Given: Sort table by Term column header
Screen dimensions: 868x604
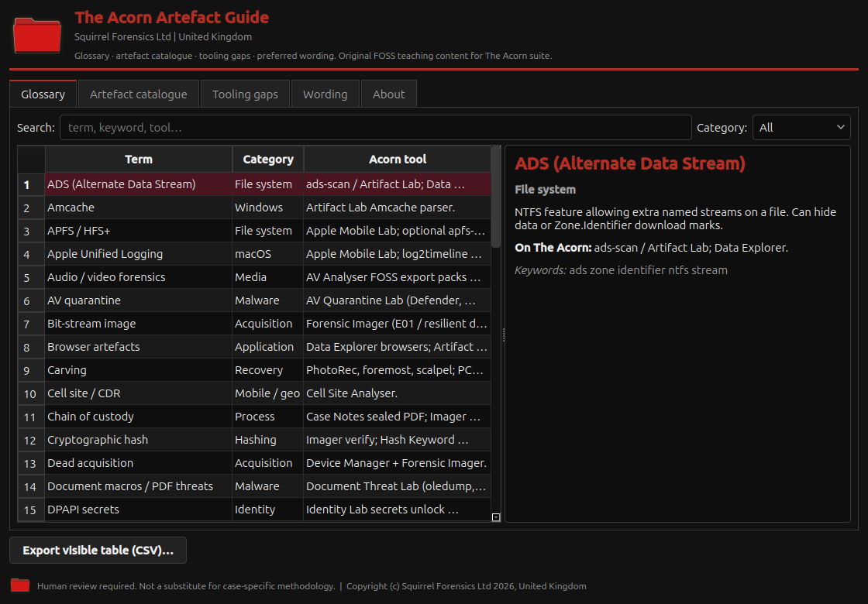Looking at the screenshot, I should tap(139, 160).
